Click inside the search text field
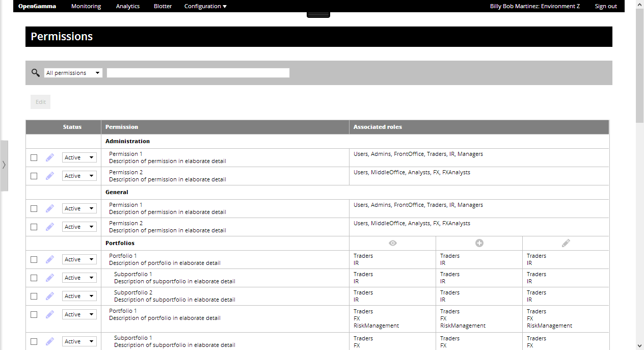This screenshot has height=350, width=644. [x=198, y=72]
